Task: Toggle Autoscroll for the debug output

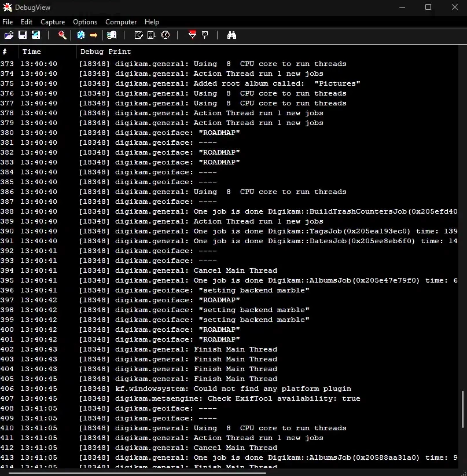Action: tap(152, 35)
